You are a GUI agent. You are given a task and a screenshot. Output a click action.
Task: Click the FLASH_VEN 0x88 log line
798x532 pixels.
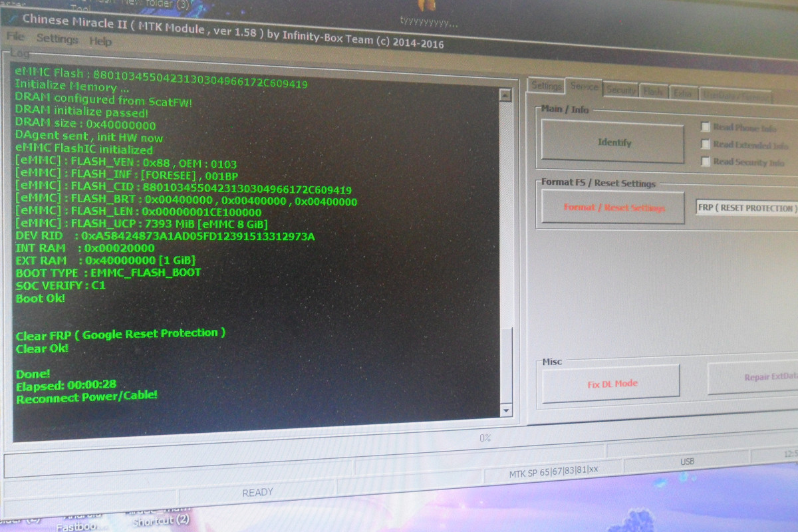pyautogui.click(x=126, y=163)
